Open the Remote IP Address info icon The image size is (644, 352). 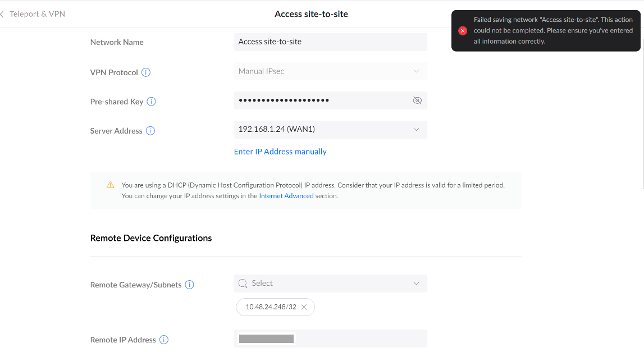(x=163, y=340)
